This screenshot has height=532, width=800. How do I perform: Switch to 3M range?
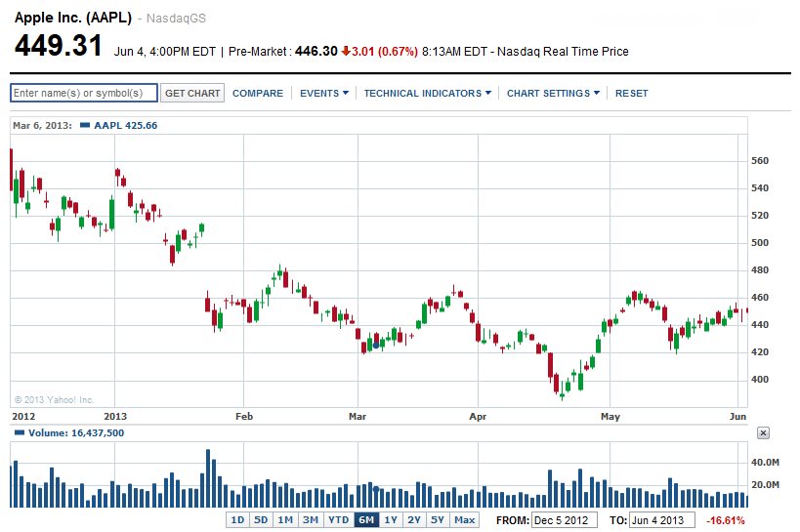point(311,519)
